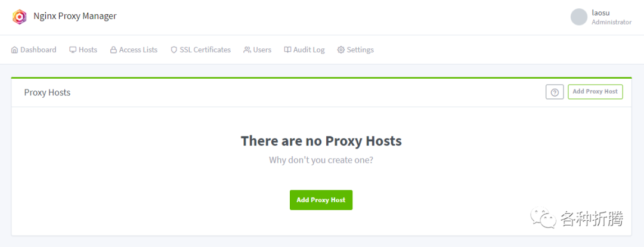This screenshot has height=247, width=644.
Task: Click the Nginx Proxy Manager logo icon
Action: [20, 17]
